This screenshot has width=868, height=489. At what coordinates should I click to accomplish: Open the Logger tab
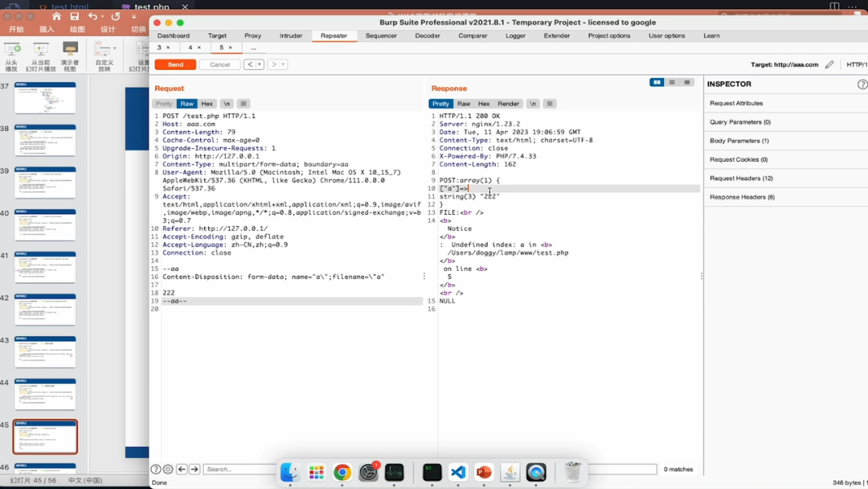515,35
